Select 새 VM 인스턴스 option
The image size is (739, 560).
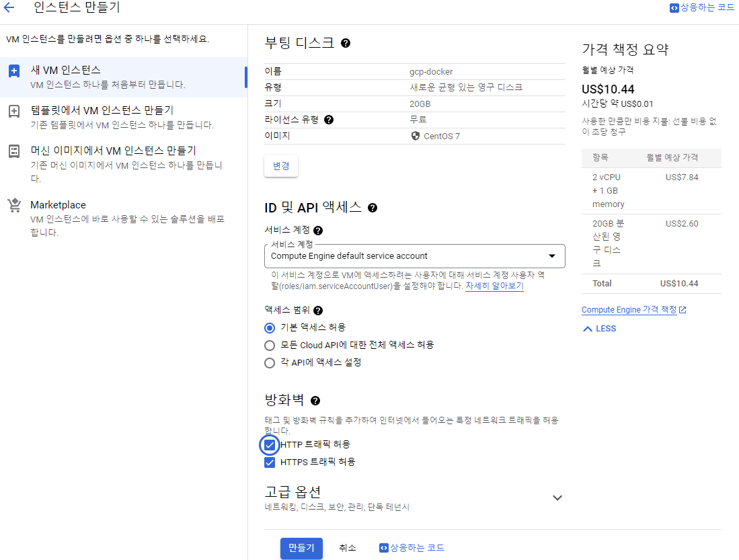pos(124,77)
